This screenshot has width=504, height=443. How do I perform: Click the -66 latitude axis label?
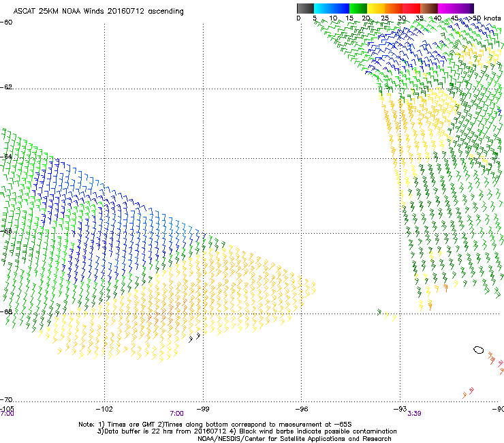click(6, 231)
